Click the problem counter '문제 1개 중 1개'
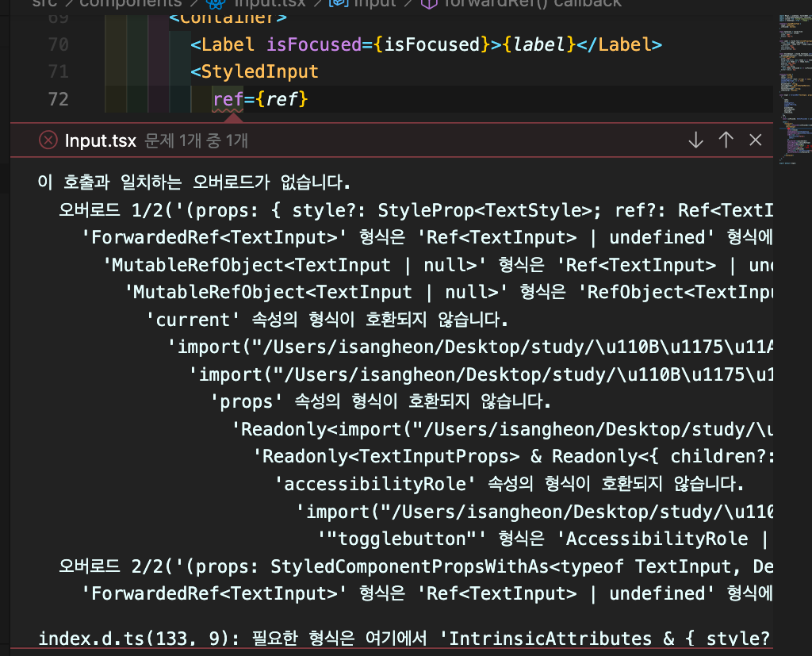This screenshot has height=656, width=812. point(197,140)
